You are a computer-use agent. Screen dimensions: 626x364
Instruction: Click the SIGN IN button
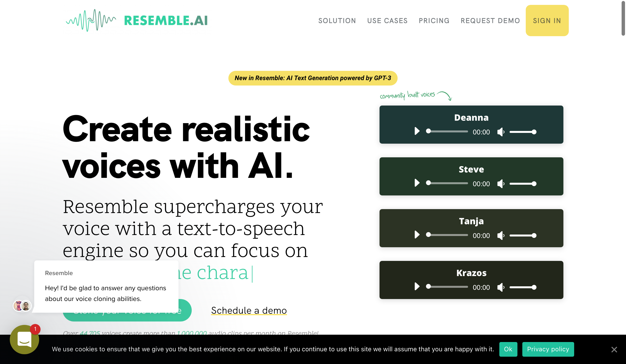coord(547,21)
